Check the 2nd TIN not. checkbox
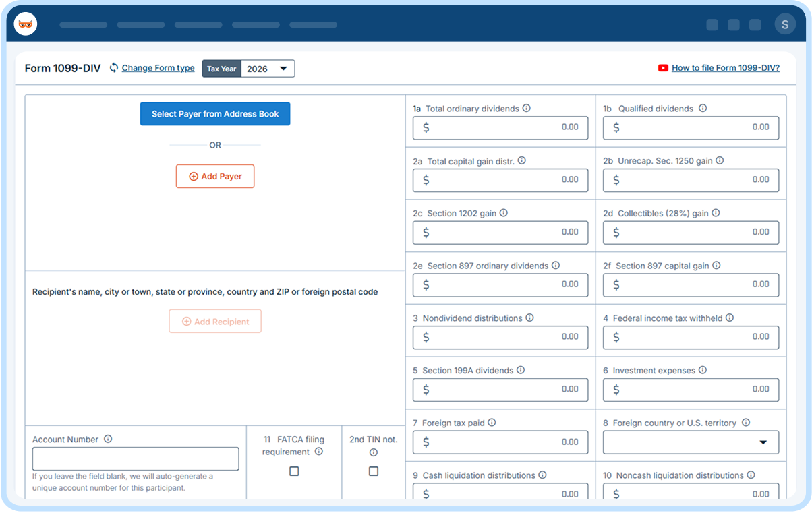 pos(374,471)
